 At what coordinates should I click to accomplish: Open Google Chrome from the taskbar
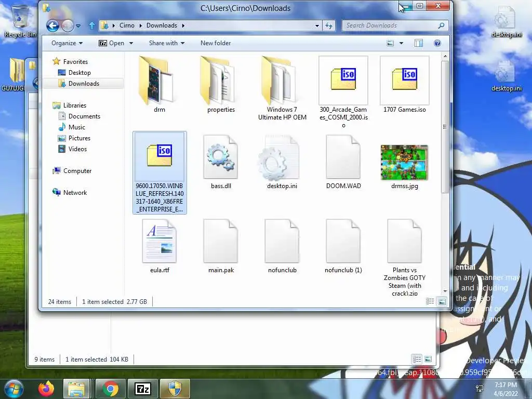point(110,389)
